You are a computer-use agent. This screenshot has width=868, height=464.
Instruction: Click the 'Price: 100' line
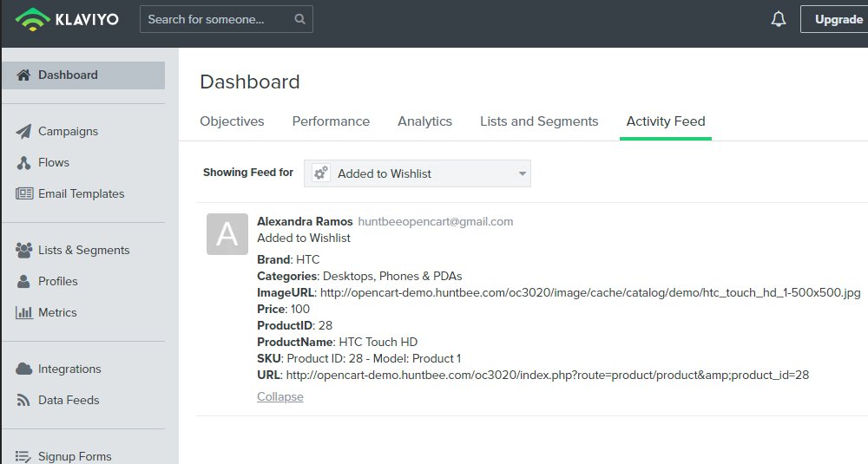284,309
